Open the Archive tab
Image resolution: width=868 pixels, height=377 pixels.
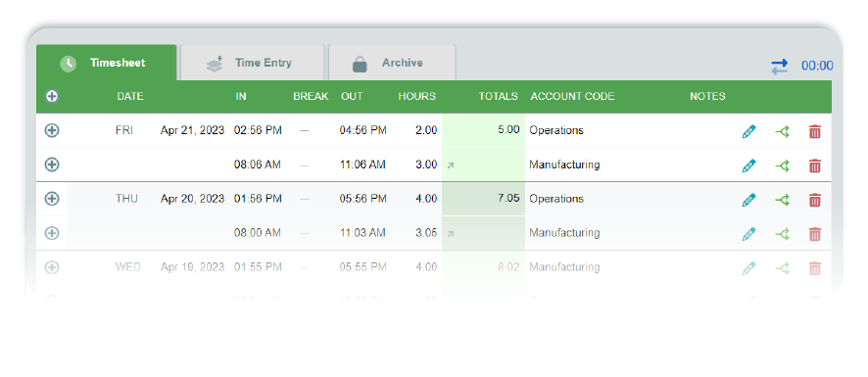click(x=392, y=63)
